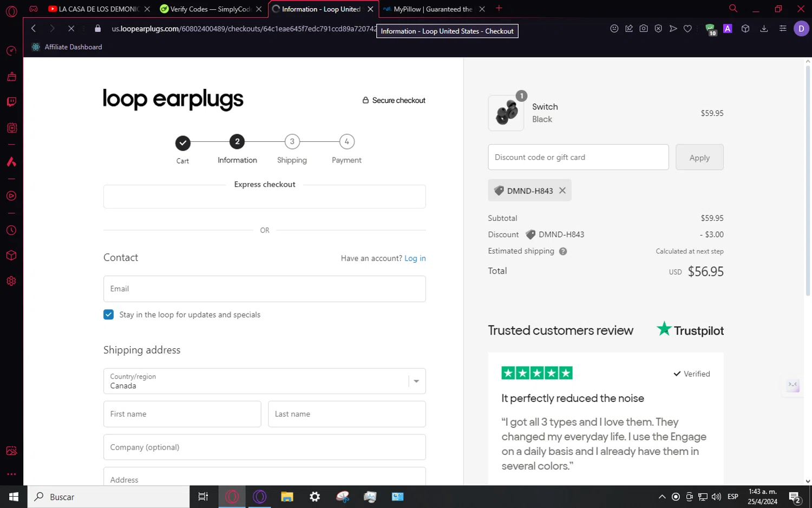Click the volume speaker tray icon
The height and width of the screenshot is (508, 812).
coord(716,497)
